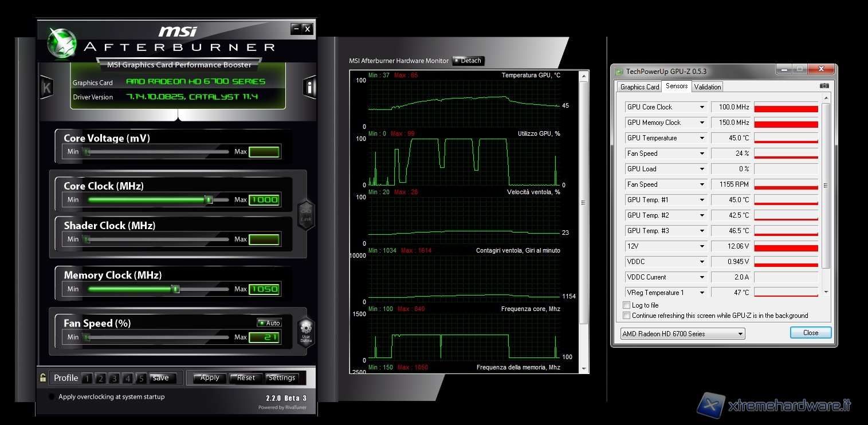Click the Core Clock slider handle
This screenshot has height=425, width=868.
209,199
